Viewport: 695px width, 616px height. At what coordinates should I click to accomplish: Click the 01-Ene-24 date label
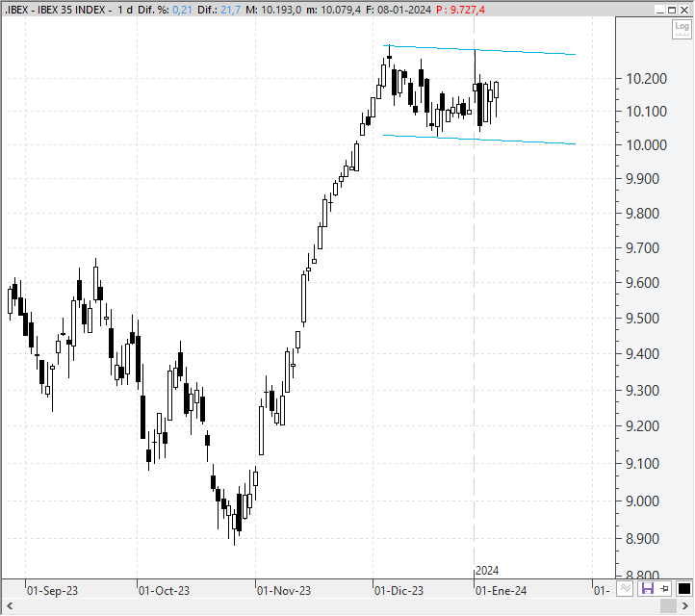tap(501, 591)
